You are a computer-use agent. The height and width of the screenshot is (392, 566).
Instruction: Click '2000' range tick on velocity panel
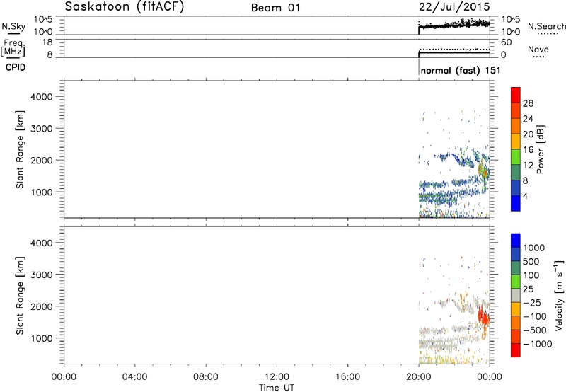tap(42, 306)
